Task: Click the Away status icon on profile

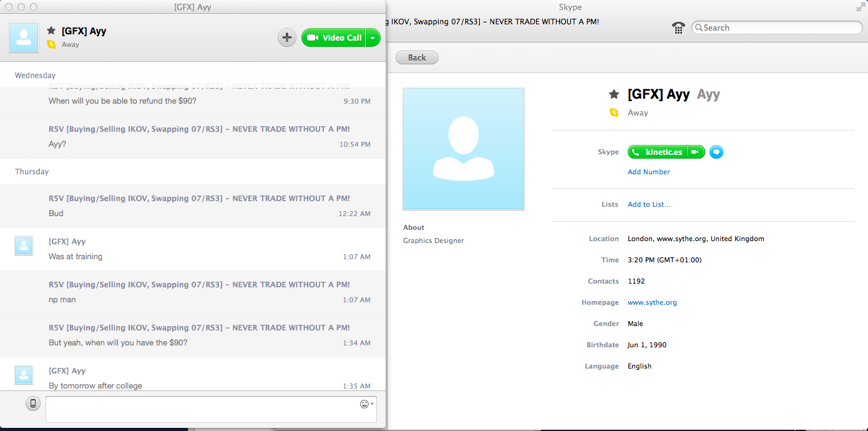Action: [x=614, y=113]
